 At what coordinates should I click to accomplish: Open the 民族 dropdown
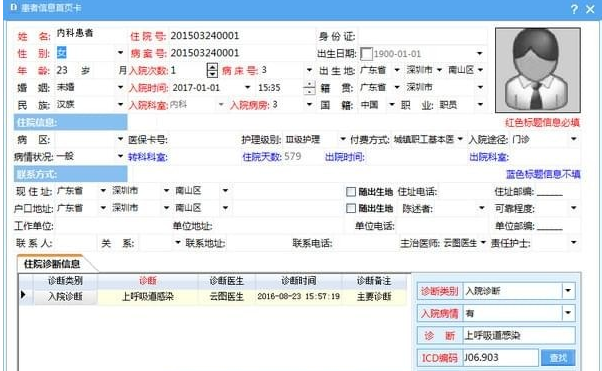click(x=121, y=104)
